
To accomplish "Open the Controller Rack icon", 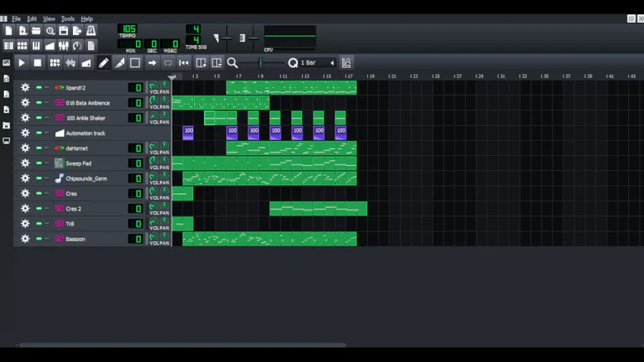I will [x=77, y=46].
